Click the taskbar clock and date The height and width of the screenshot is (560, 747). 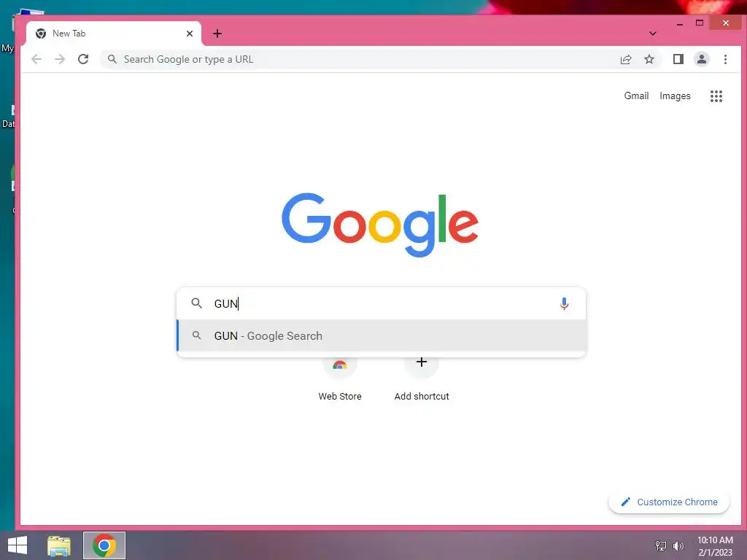coord(715,545)
